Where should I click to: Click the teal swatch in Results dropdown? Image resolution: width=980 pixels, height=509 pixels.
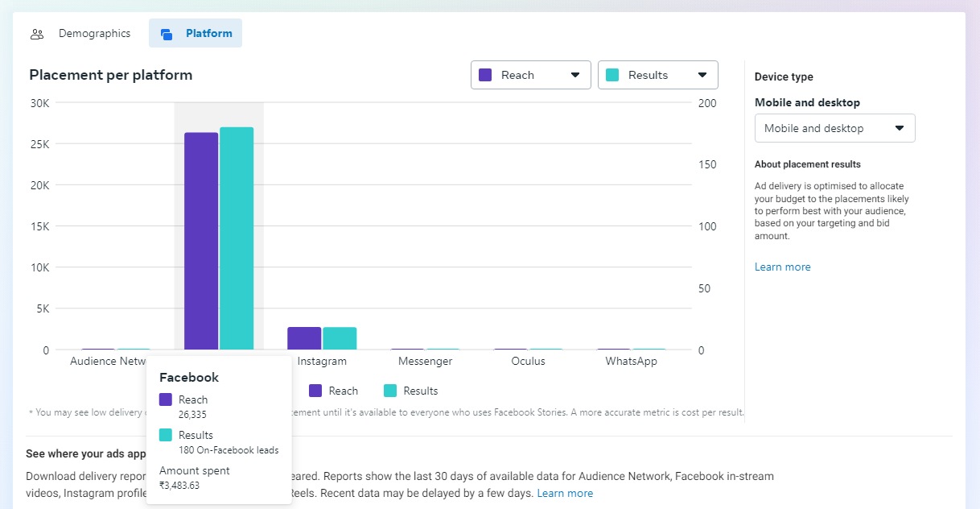(x=612, y=75)
